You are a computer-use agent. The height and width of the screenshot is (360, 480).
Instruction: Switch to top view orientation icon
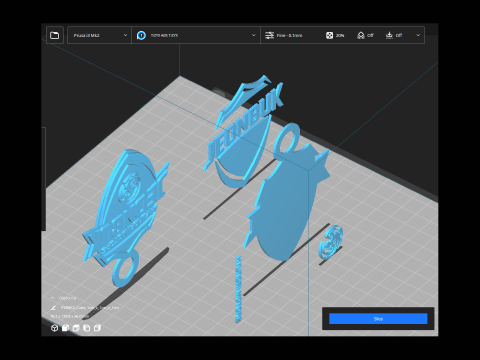pyautogui.click(x=76, y=328)
